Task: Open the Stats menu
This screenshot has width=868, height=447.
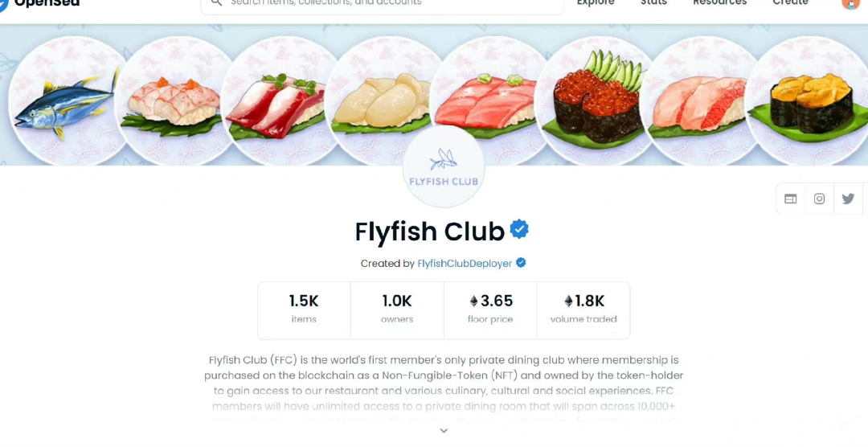Action: [653, 2]
